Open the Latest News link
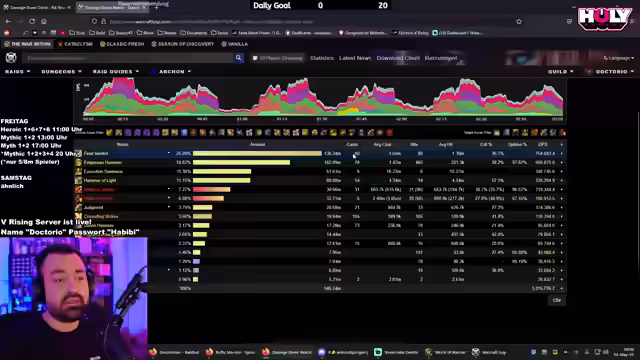This screenshot has height=360, width=640. (355, 58)
